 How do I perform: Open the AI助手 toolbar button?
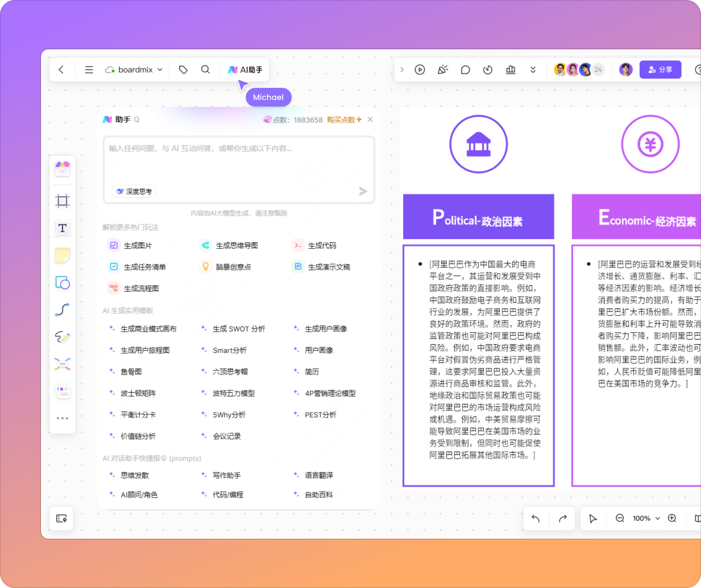click(x=245, y=70)
